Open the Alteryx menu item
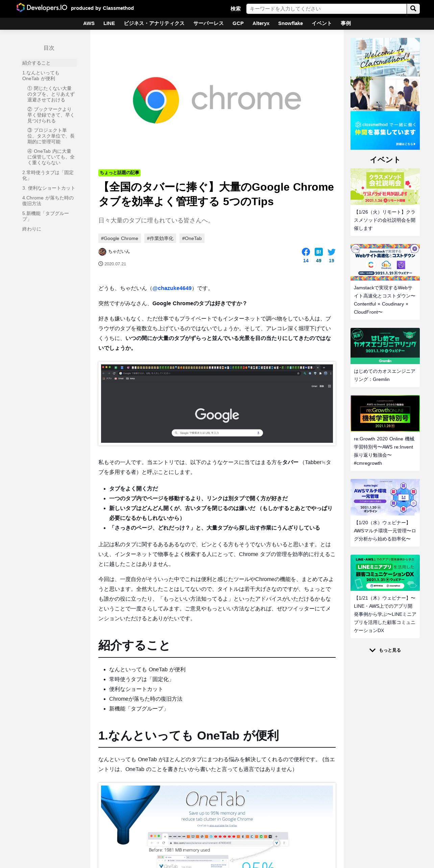434x868 pixels. 261,23
